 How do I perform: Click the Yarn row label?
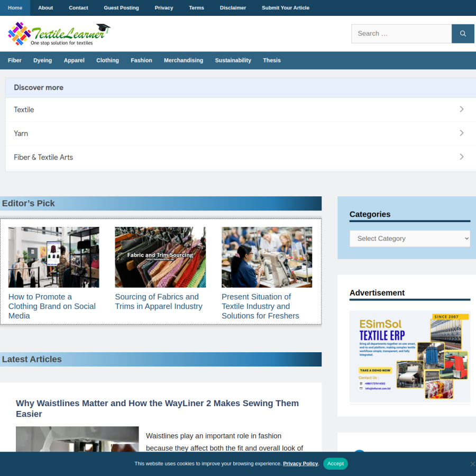coord(21,134)
